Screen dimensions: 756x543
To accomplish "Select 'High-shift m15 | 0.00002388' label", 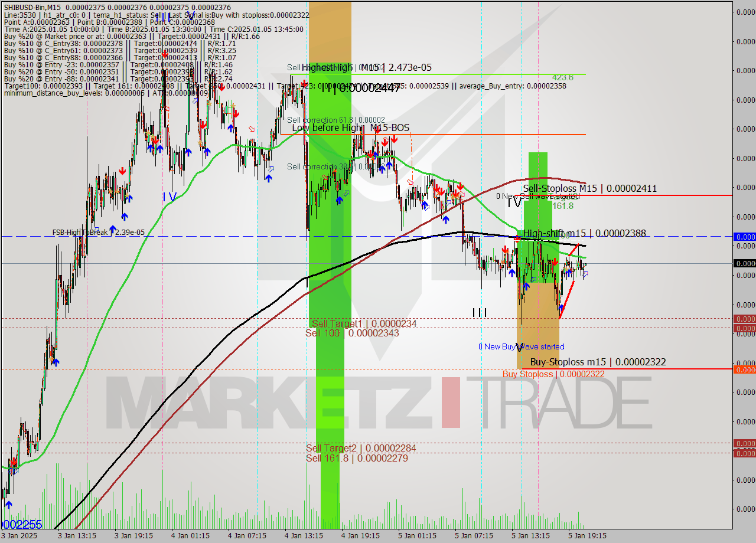I will [584, 234].
